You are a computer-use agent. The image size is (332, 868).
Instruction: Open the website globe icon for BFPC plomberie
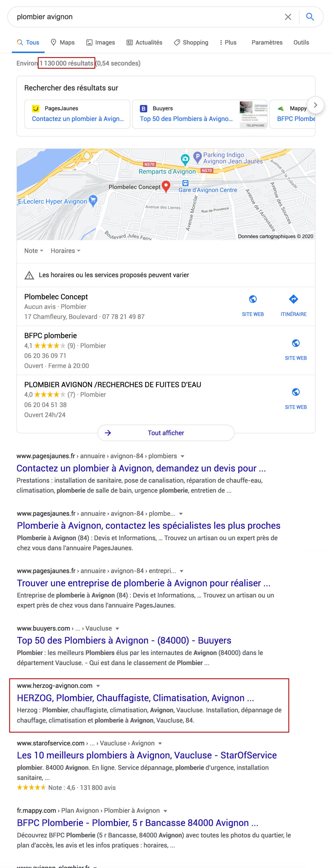coord(296,343)
